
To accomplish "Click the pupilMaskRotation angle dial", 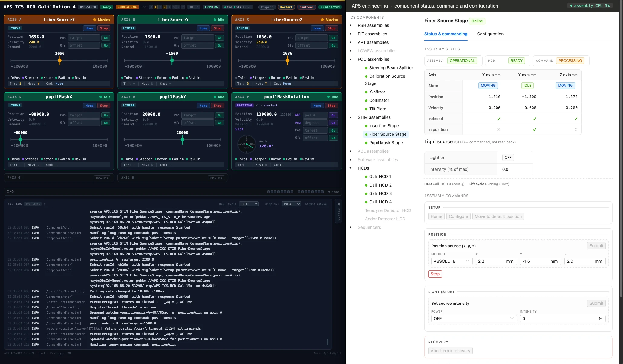I will pyautogui.click(x=246, y=144).
